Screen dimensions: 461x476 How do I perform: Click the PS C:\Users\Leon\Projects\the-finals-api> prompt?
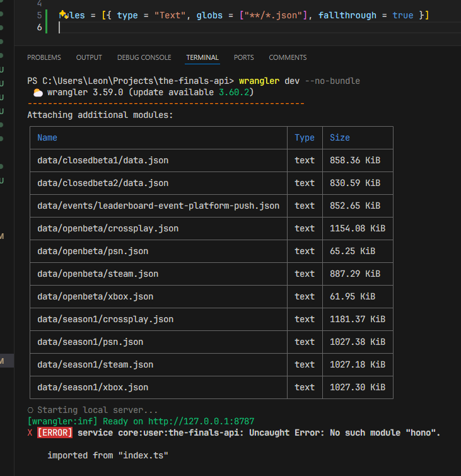point(131,81)
